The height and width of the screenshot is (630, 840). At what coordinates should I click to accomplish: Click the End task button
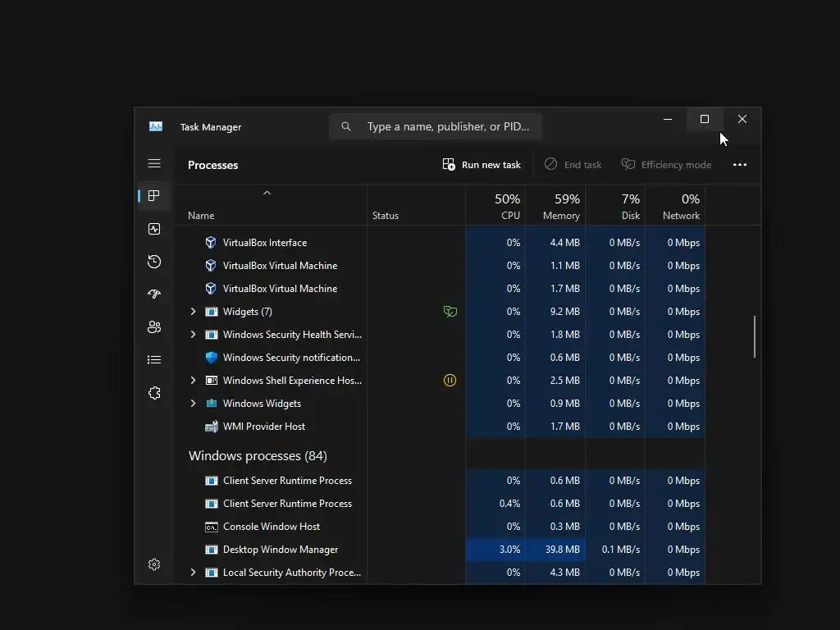tap(573, 164)
